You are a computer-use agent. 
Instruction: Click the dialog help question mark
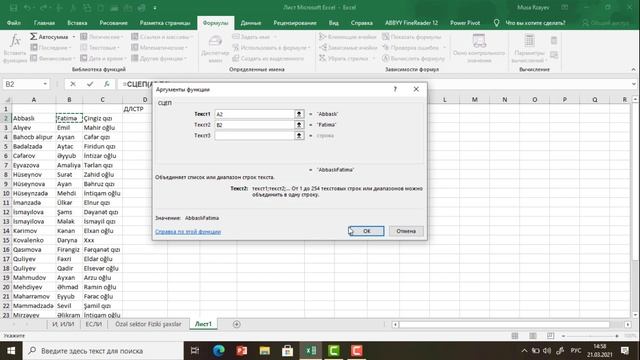point(395,89)
